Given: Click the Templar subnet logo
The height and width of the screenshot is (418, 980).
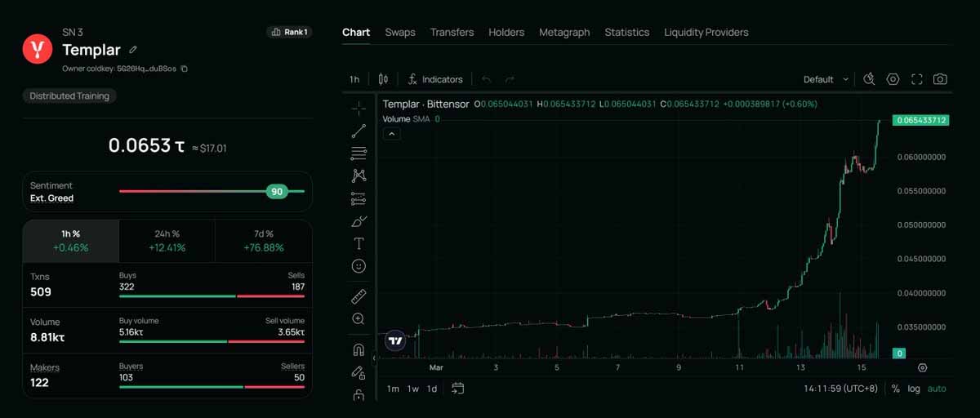Looking at the screenshot, I should [37, 49].
